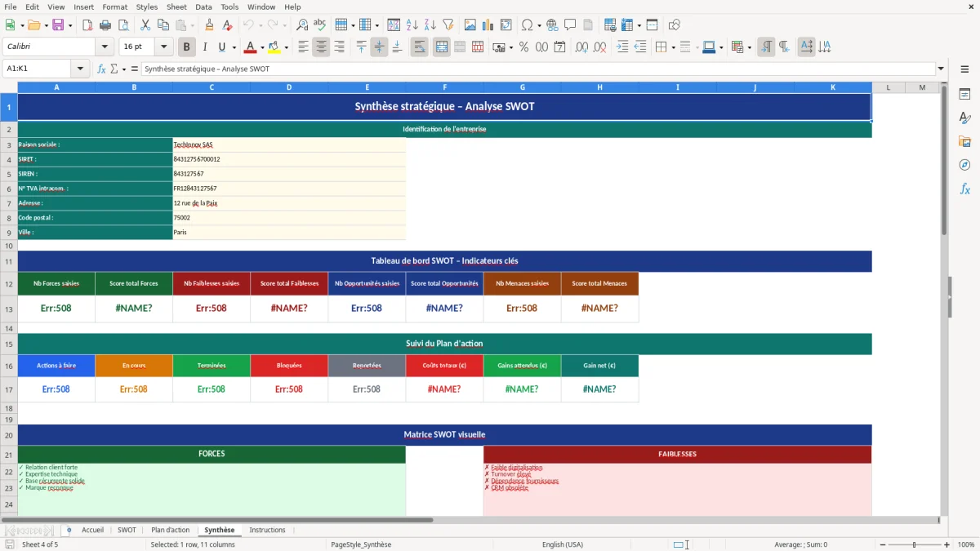Open the sidebar Gallery panel
Viewport: 980px width, 551px height.
tap(964, 142)
